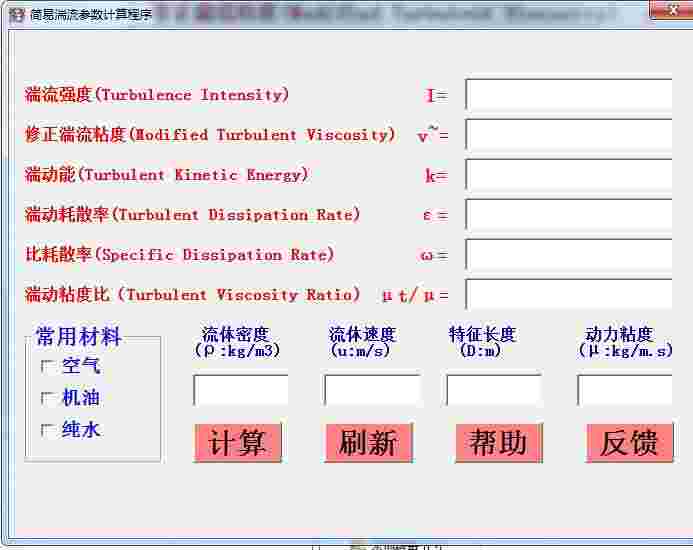Click the 湍动耗散率 Turbulent Dissipation Rate label
Screen dimensions: 693x550
pyautogui.click(x=192, y=215)
